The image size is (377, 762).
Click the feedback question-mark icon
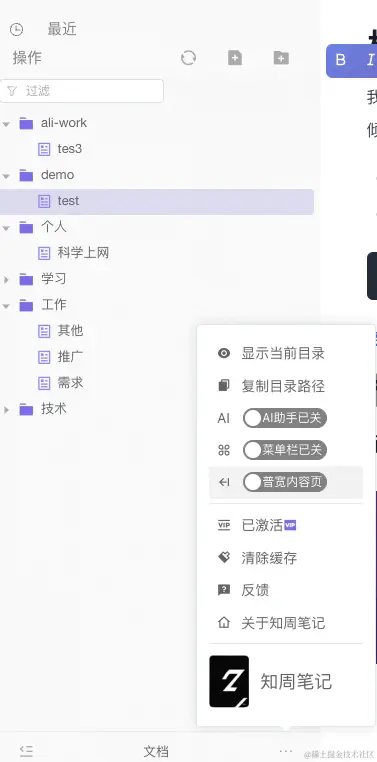pos(224,590)
